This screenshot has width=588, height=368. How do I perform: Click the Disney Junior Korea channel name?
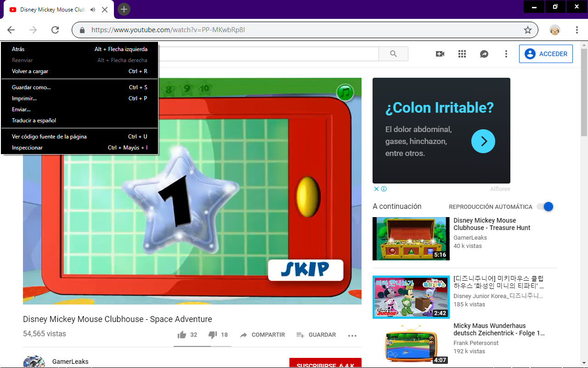click(x=498, y=296)
